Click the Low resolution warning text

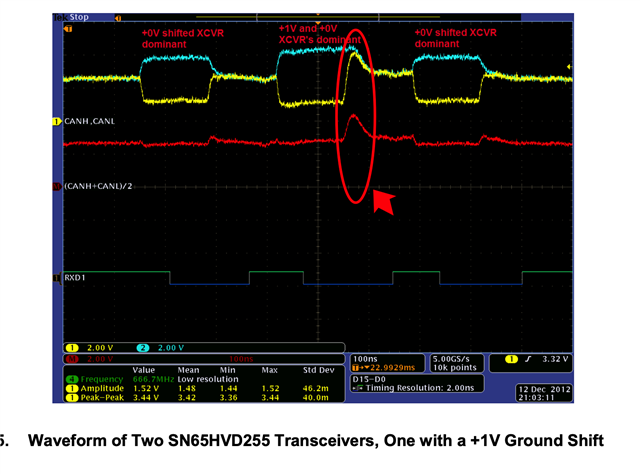click(208, 379)
